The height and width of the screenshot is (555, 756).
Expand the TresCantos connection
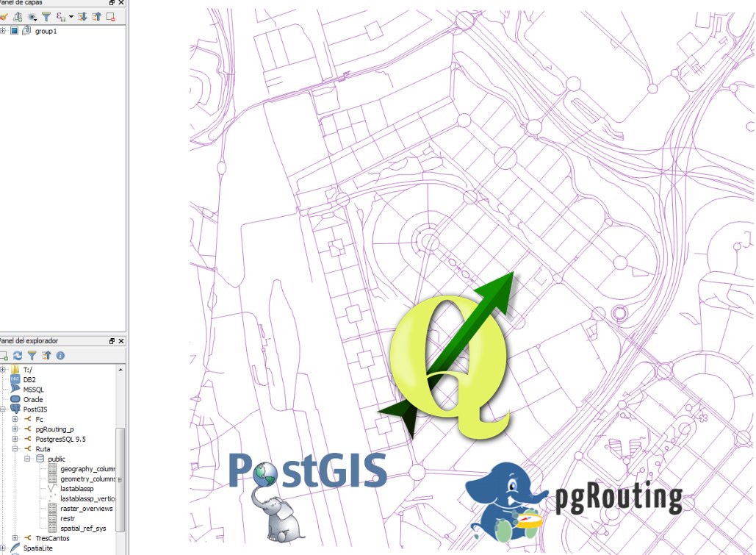[15, 538]
